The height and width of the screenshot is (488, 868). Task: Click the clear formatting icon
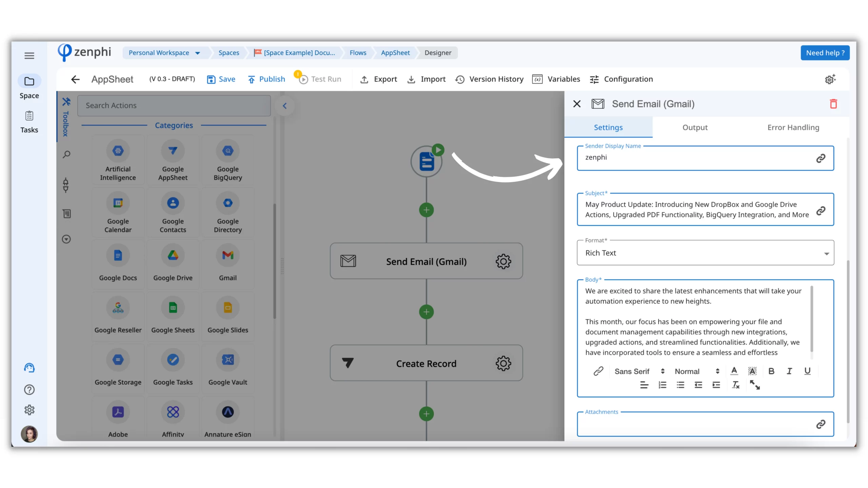pyautogui.click(x=735, y=385)
